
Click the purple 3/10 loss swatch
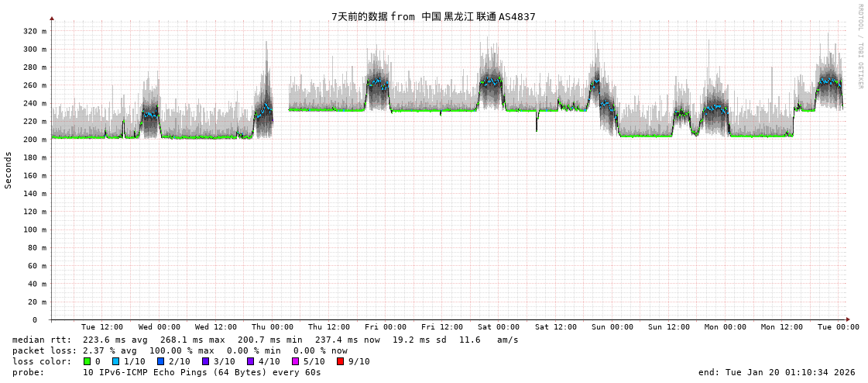click(x=206, y=361)
